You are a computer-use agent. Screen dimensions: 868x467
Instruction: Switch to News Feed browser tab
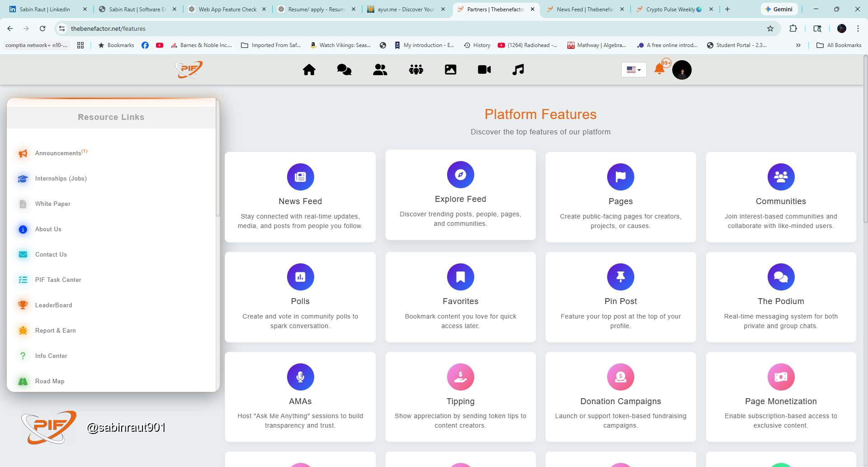tap(585, 9)
